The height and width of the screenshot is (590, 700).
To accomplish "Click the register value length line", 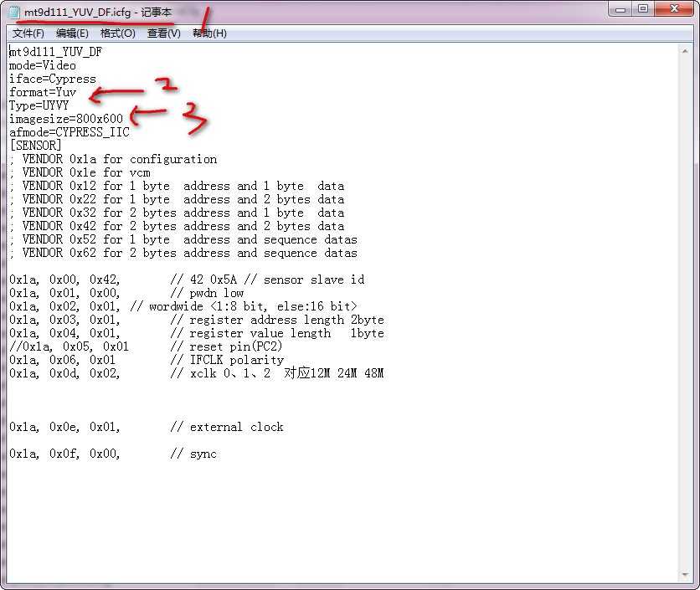I will pyautogui.click(x=197, y=333).
